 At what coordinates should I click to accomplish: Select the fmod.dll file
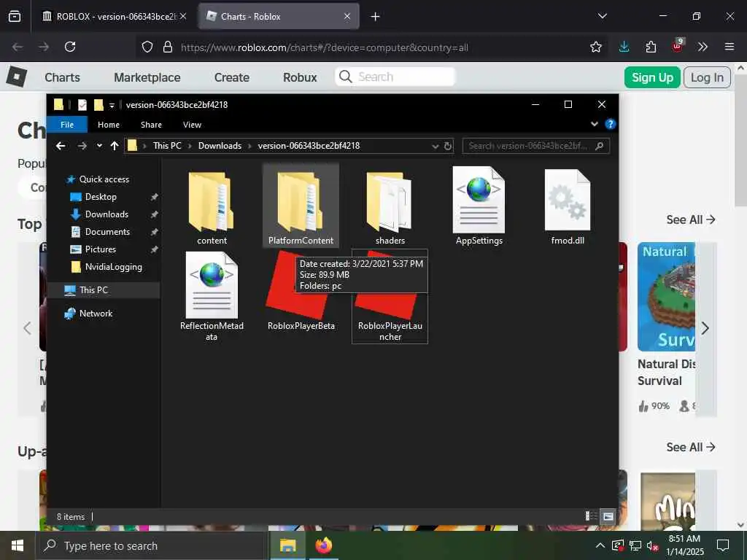568,206
